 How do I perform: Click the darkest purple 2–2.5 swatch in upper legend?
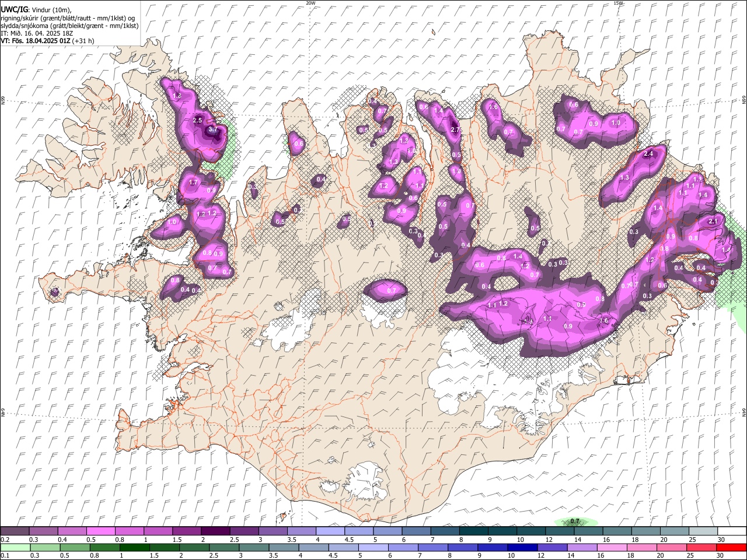tap(215, 531)
